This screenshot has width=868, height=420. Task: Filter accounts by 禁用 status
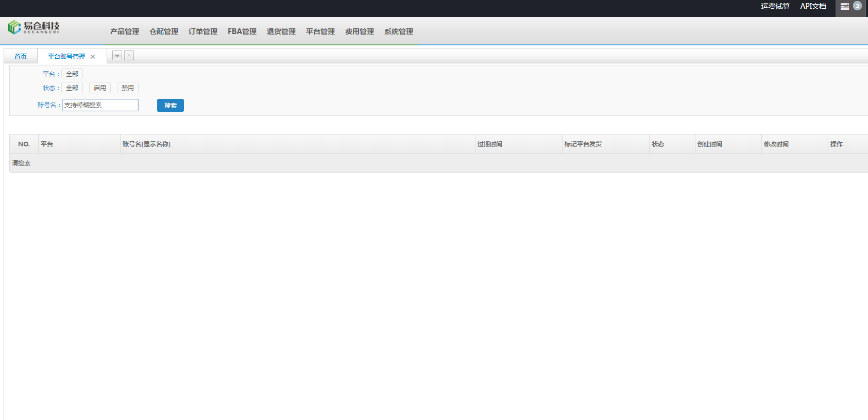click(x=128, y=88)
